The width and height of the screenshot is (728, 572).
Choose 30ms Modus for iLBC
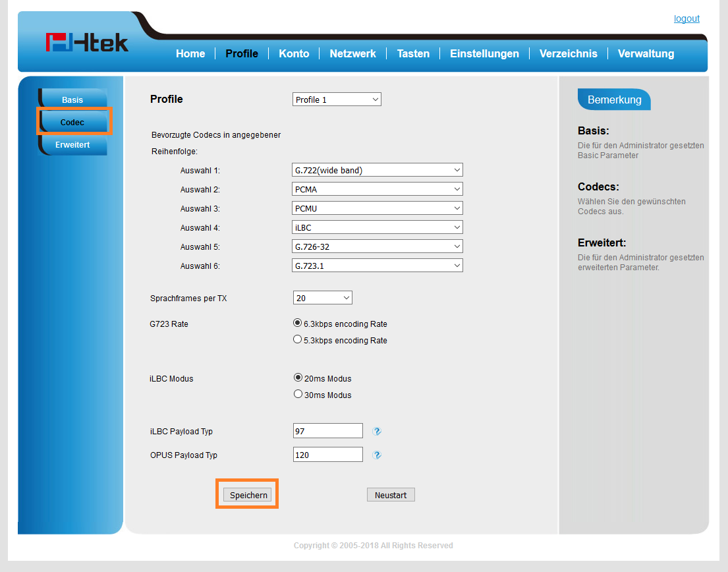[x=297, y=395]
